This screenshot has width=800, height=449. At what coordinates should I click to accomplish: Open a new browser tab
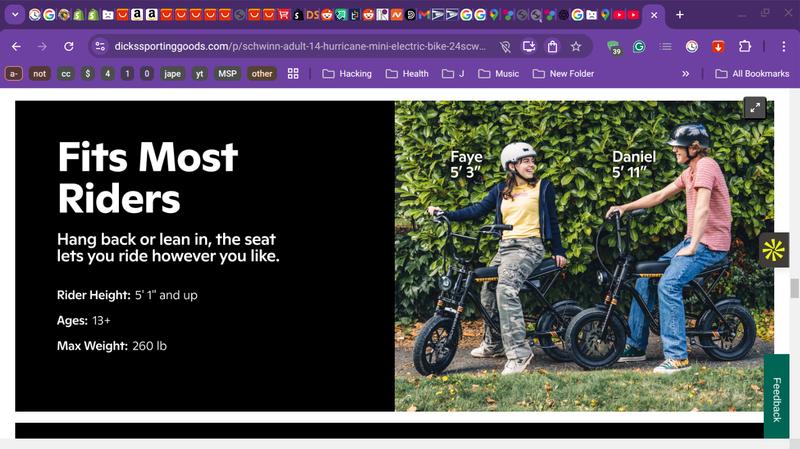point(680,15)
